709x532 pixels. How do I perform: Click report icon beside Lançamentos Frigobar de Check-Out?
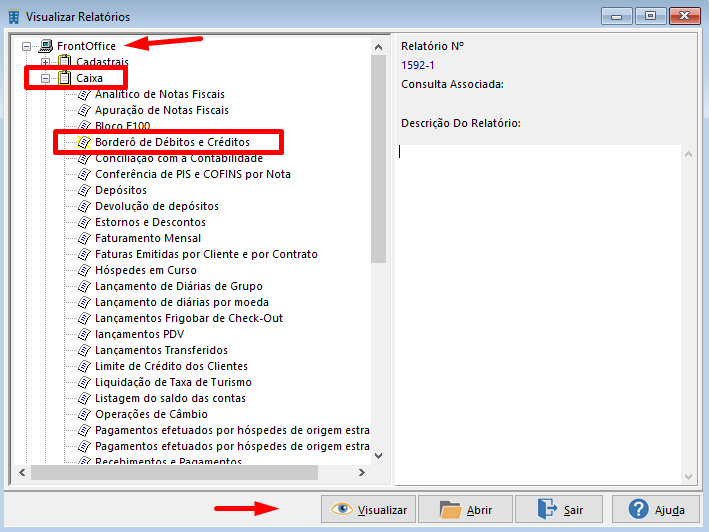point(84,318)
